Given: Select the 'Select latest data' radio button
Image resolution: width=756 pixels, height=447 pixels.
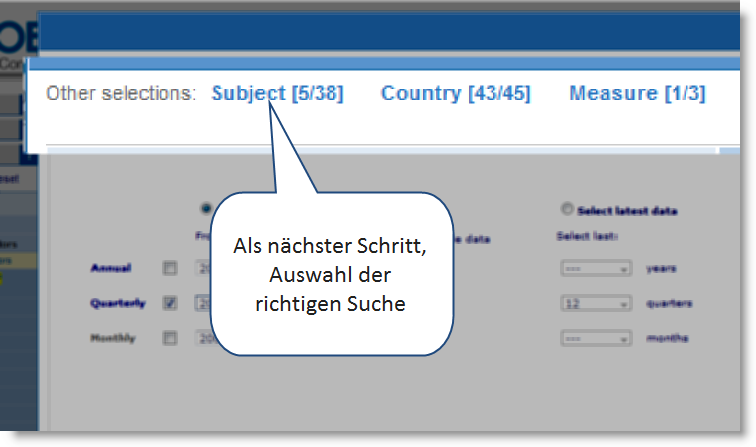Looking at the screenshot, I should point(568,210).
